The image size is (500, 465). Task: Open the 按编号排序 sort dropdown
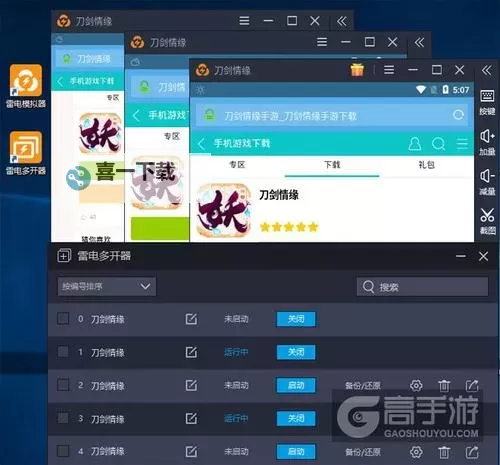click(106, 286)
